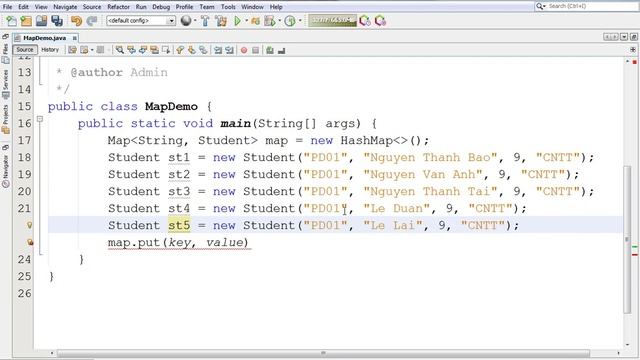The width and height of the screenshot is (640, 360).
Task: Collapse the main method code fold
Action: 40,119
